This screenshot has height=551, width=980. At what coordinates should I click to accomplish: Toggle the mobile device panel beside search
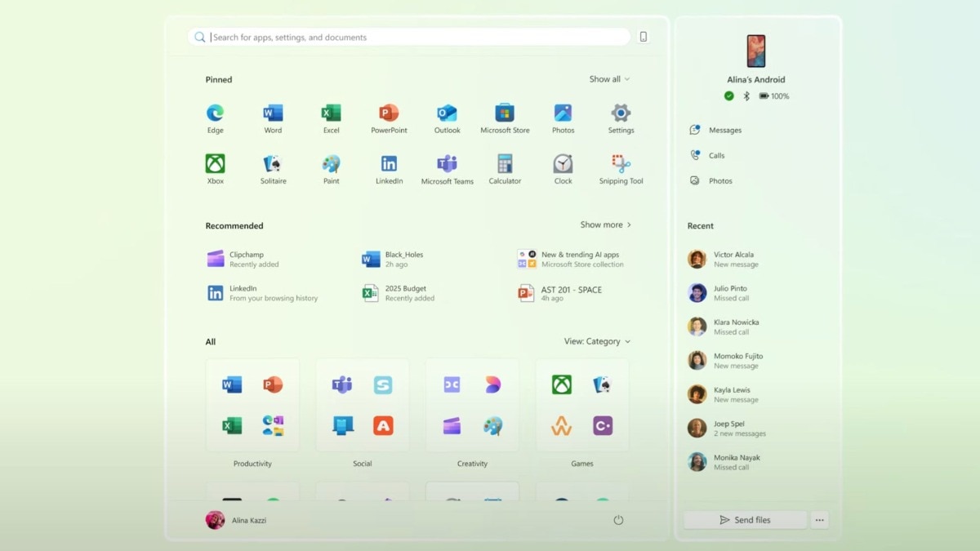(643, 36)
